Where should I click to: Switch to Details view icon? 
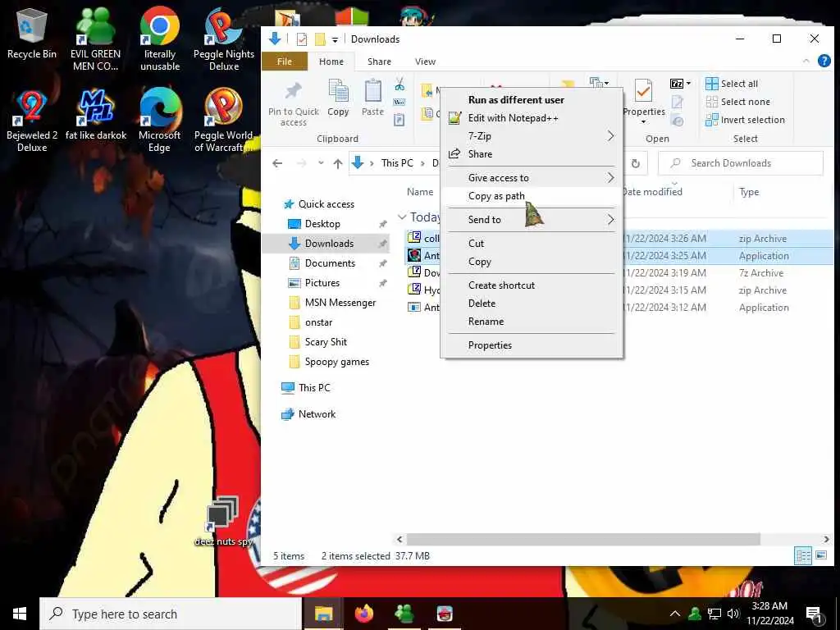click(x=803, y=555)
